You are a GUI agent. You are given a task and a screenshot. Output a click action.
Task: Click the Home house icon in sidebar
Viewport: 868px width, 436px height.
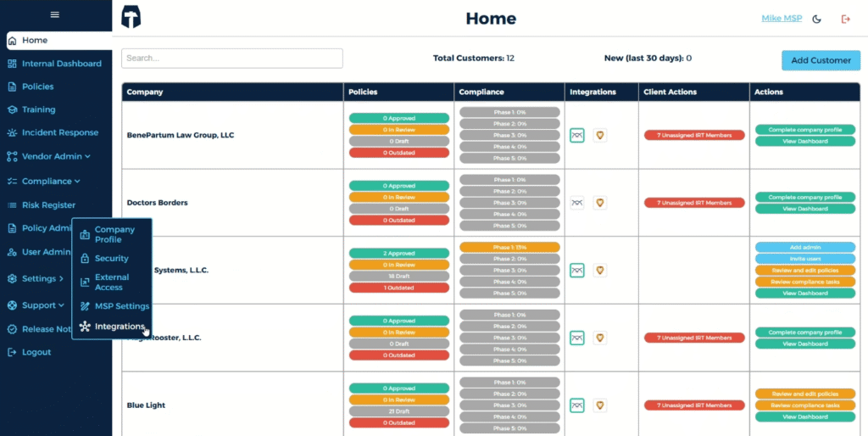12,41
